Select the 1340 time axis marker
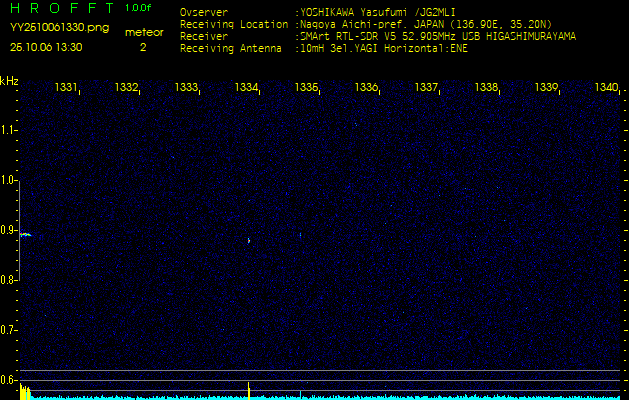Image resolution: width=629 pixels, height=400 pixels. 606,88
